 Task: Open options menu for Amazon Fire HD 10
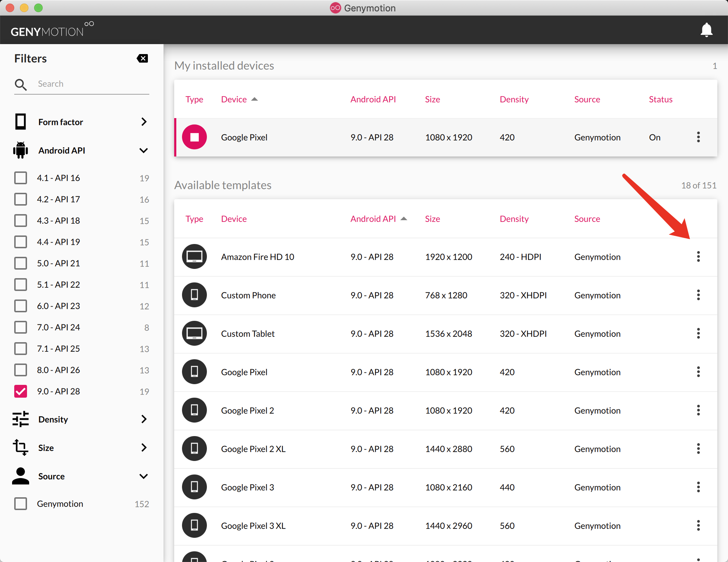[698, 256]
